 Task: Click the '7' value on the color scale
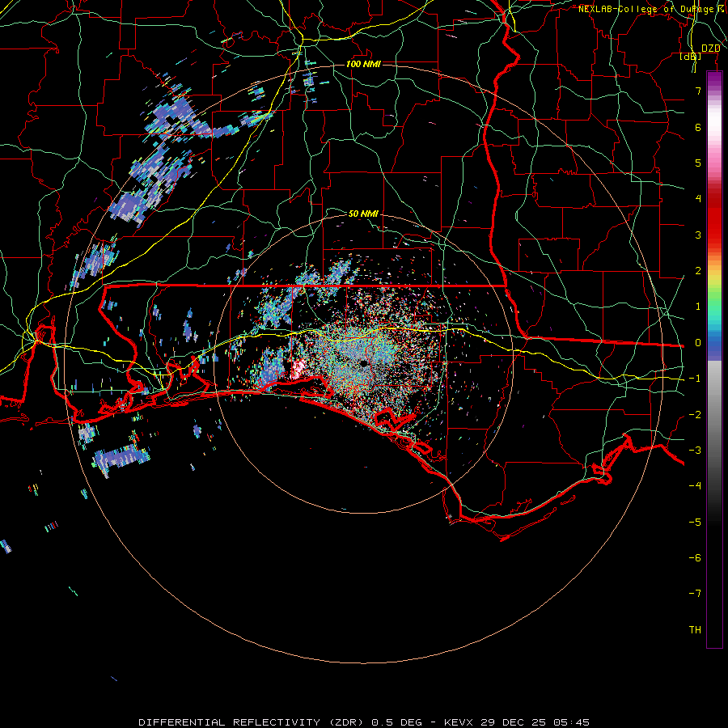698,91
